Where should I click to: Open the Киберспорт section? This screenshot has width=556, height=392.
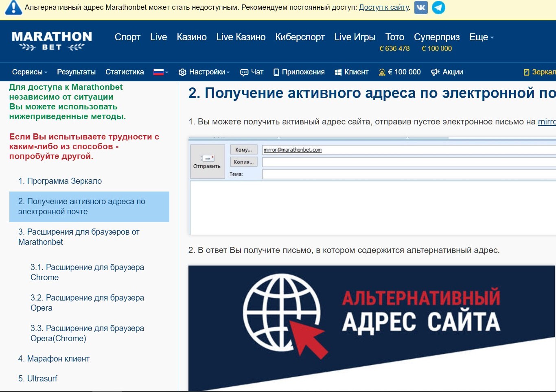(x=300, y=37)
